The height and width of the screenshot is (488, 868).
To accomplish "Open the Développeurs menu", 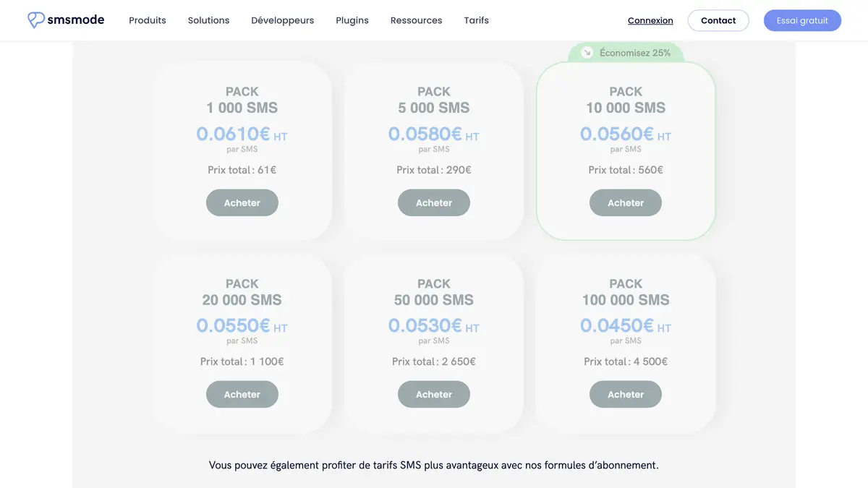I will pos(283,20).
